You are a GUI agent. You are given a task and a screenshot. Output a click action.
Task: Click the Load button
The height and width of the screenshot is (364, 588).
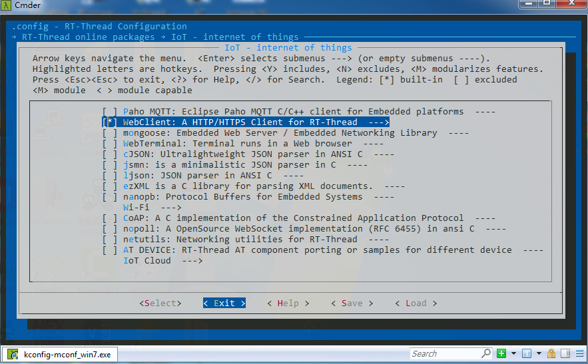[x=416, y=303]
